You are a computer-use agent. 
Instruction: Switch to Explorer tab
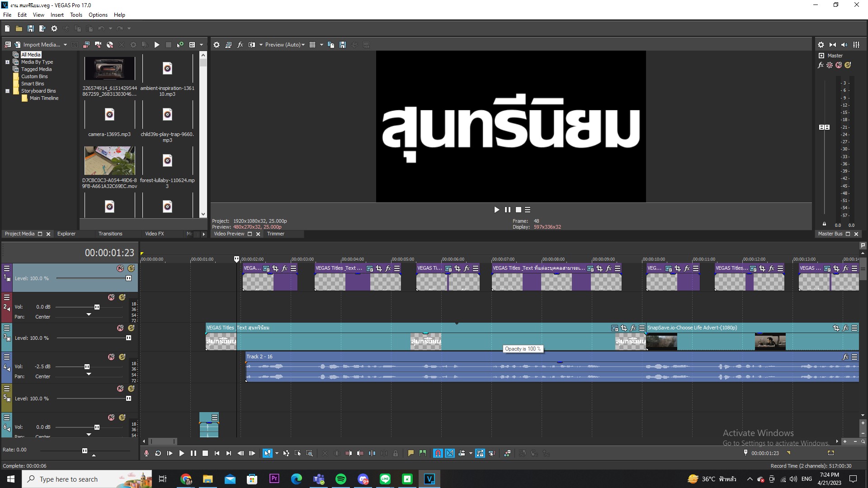pos(66,234)
